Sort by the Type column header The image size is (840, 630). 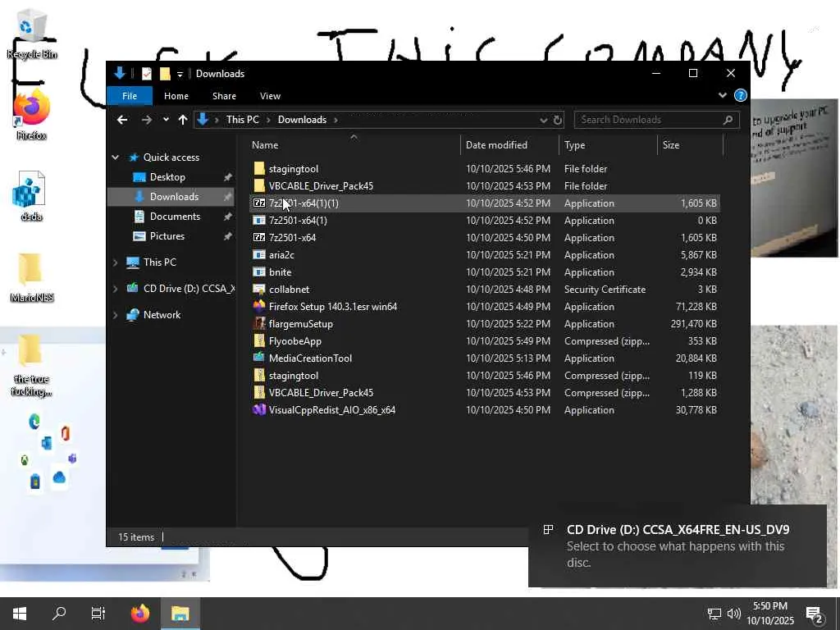point(574,145)
